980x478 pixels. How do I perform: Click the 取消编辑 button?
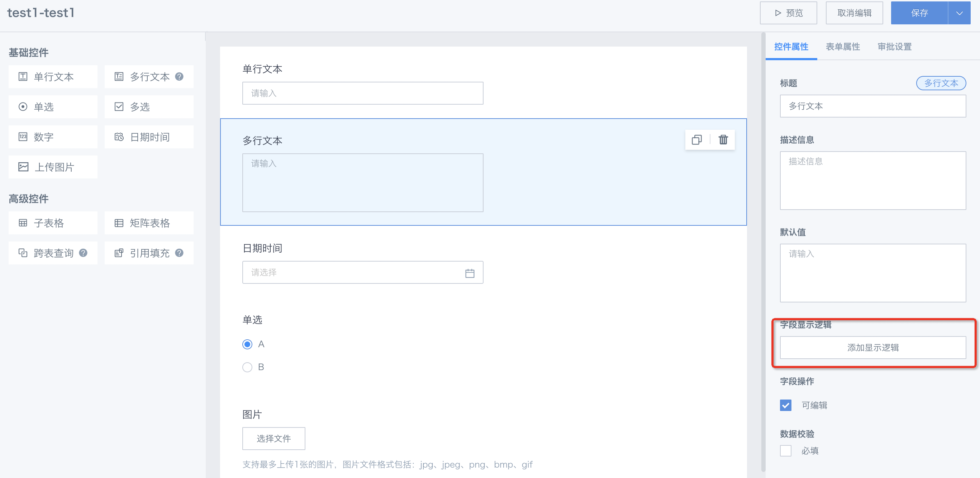click(x=854, y=13)
